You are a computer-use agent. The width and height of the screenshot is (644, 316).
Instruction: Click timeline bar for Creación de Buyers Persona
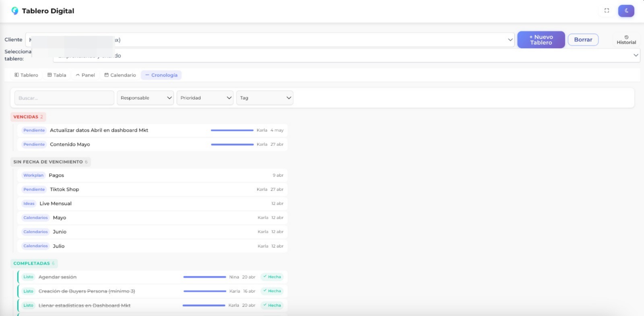point(205,291)
